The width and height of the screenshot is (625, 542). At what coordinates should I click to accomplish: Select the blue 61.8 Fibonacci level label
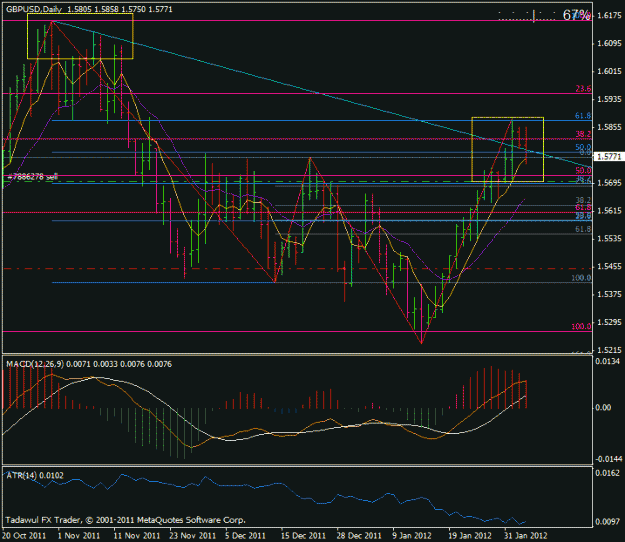coord(583,116)
